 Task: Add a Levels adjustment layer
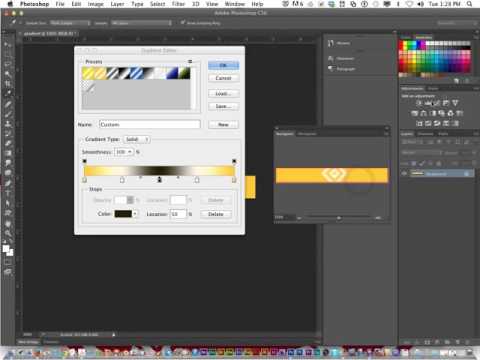click(428, 103)
